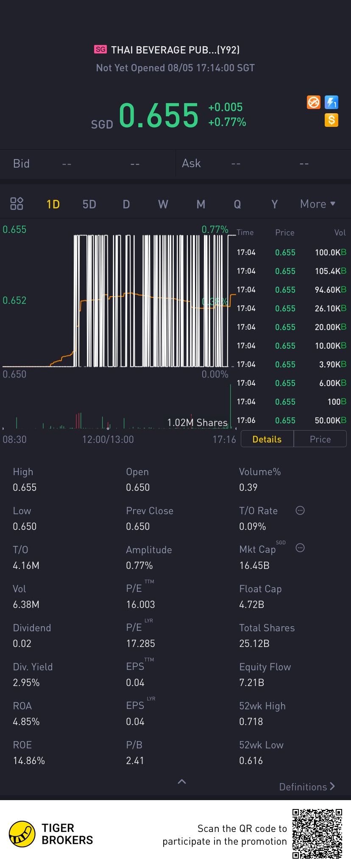
Task: Tap the High 0.655 stat
Action: click(x=25, y=480)
